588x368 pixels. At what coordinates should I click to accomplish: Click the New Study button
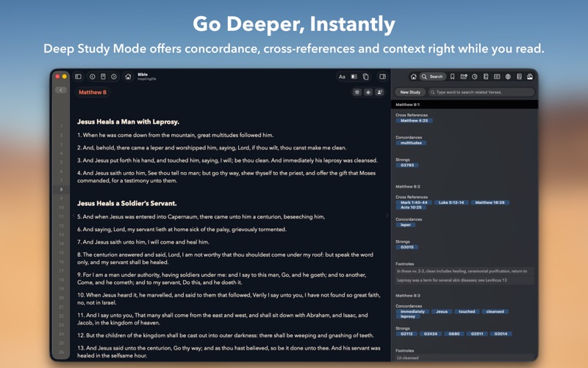tap(410, 92)
